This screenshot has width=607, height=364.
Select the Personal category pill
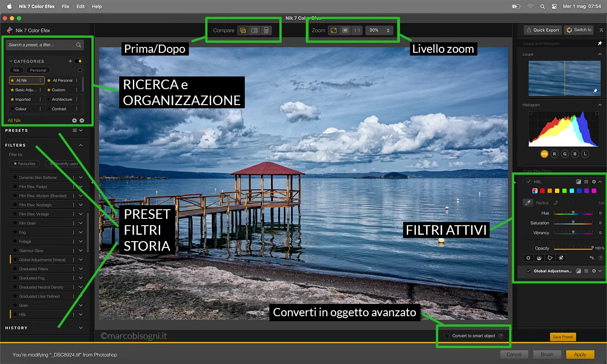coord(38,70)
